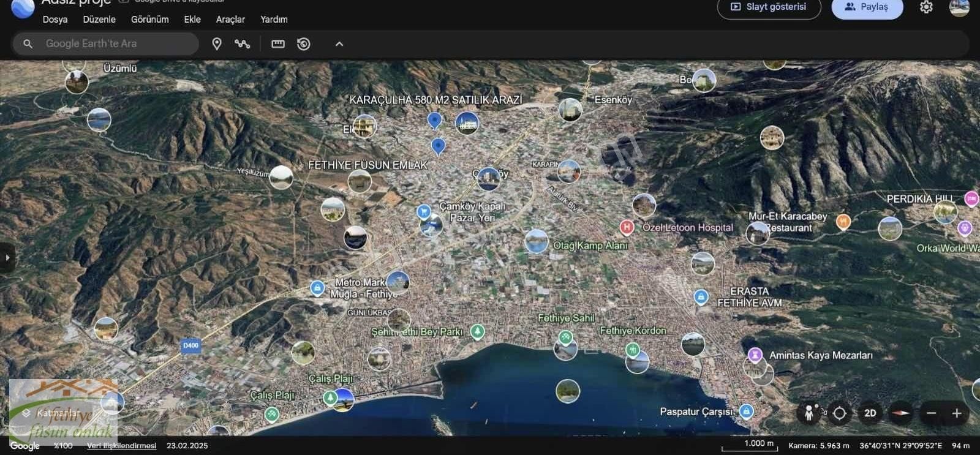Open the Yeşilüzümlü photo thumbnail
Screen dimensions: 980x455
281,178
